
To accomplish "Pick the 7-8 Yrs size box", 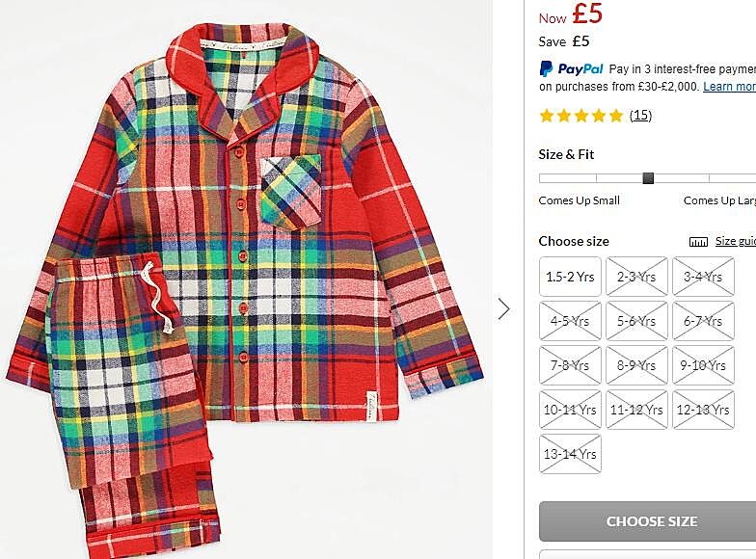I will (x=570, y=365).
